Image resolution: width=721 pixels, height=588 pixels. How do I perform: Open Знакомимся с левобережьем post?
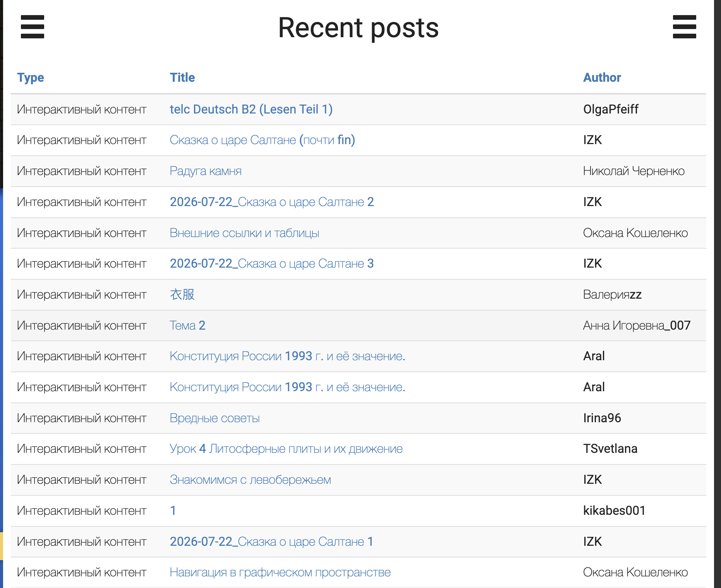pos(250,480)
